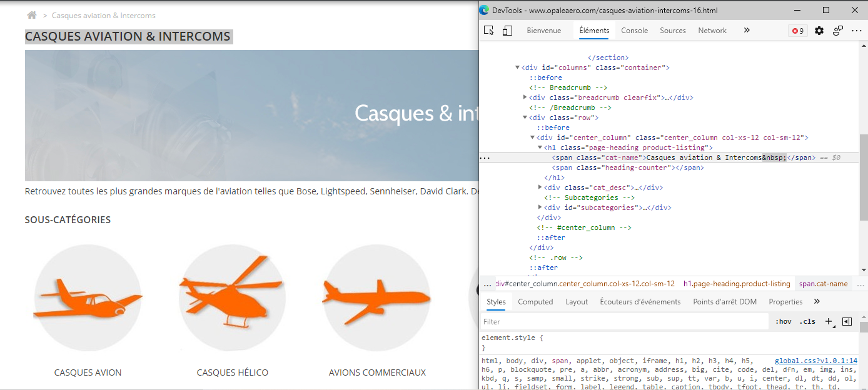Open the Computed styles tab

click(535, 302)
